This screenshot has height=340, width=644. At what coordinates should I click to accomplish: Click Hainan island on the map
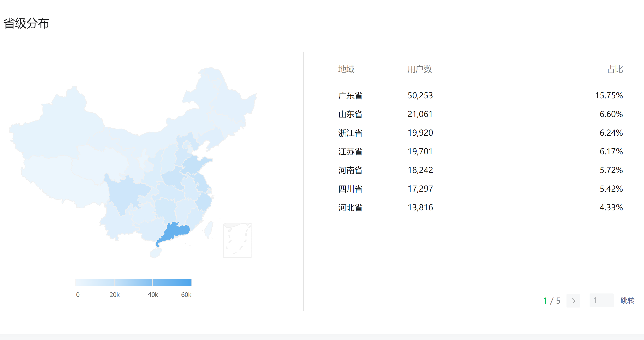pos(155,253)
